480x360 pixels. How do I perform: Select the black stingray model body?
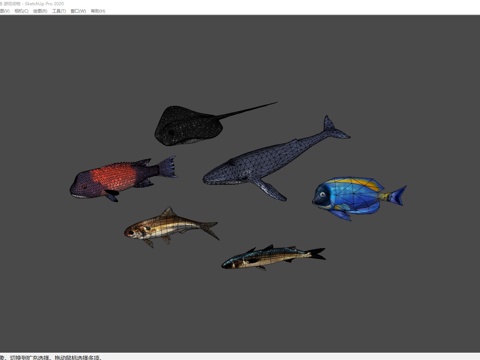click(x=188, y=126)
